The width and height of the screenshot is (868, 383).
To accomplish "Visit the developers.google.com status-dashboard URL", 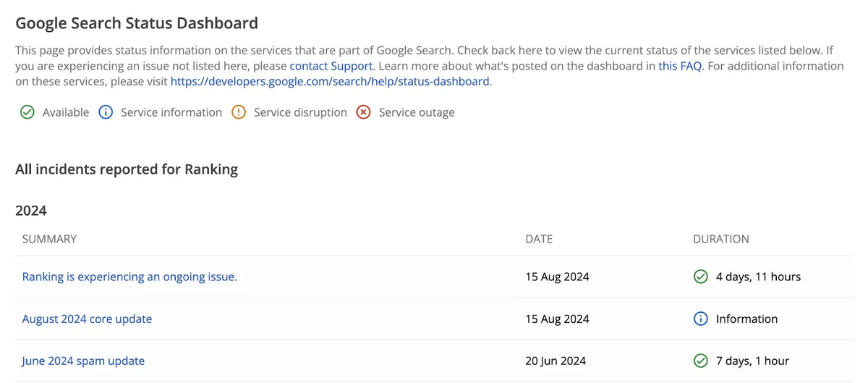I will (330, 82).
